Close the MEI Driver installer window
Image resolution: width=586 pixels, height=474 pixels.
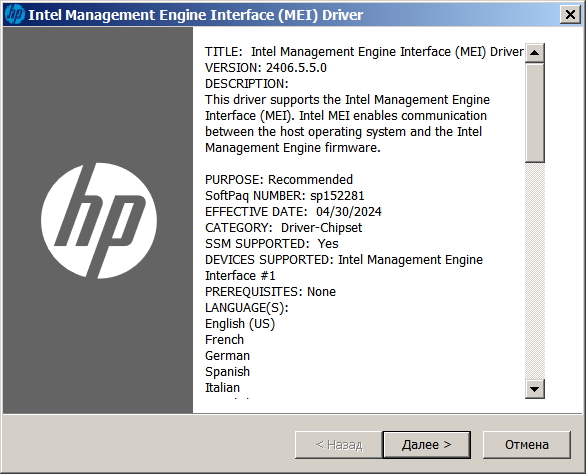(570, 15)
